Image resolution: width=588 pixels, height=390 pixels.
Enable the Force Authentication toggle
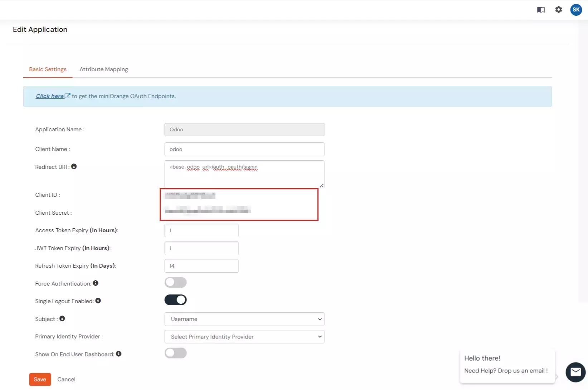point(175,282)
